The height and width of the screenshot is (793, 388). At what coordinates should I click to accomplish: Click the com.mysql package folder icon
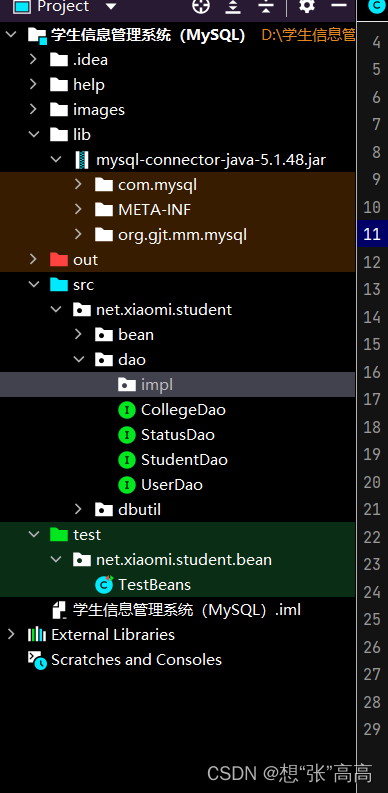click(104, 185)
